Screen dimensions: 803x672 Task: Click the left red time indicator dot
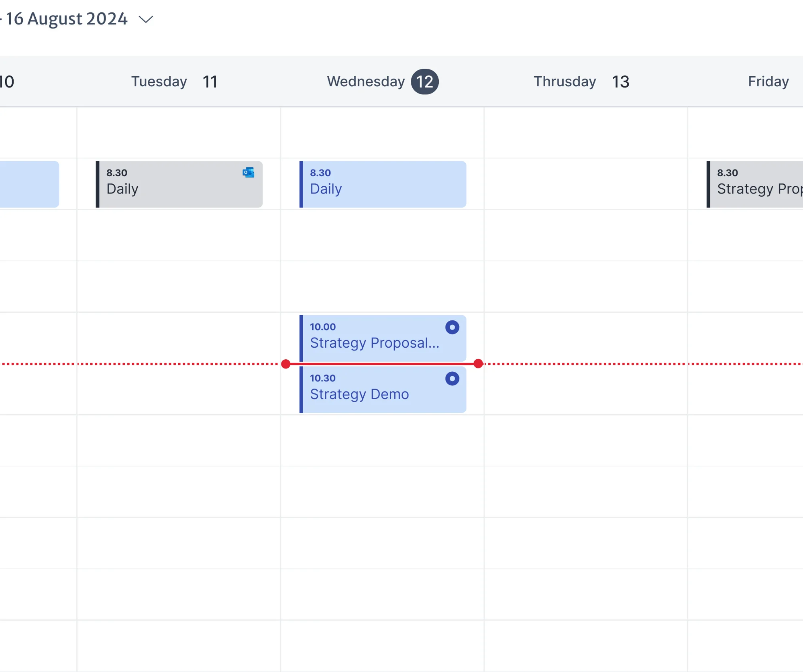(285, 364)
